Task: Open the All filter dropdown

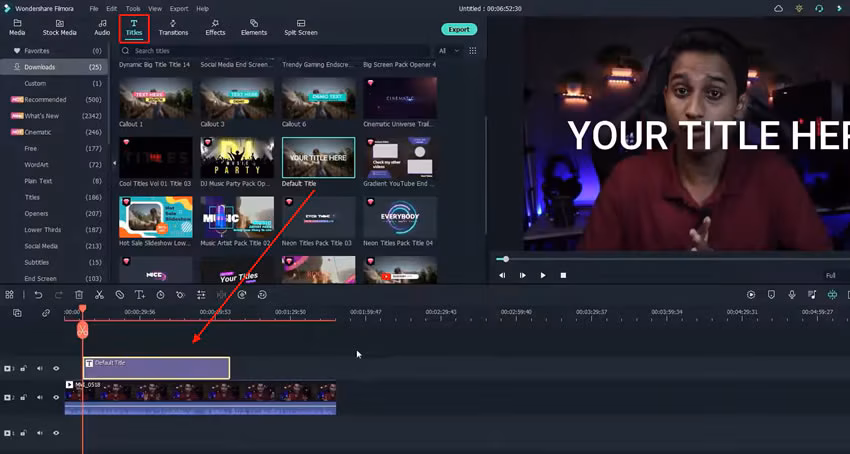Action: pyautogui.click(x=448, y=50)
